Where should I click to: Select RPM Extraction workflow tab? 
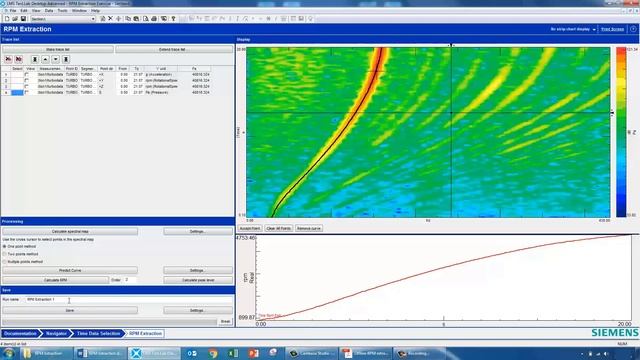point(145,333)
